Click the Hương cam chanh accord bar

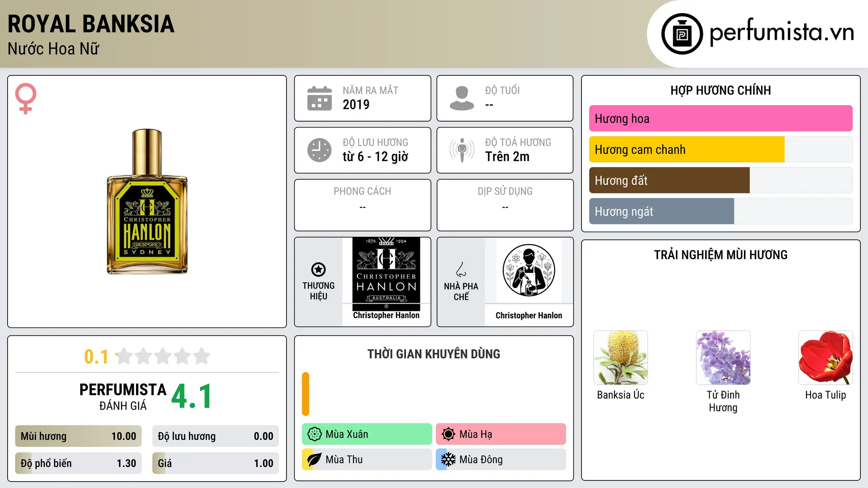click(721, 150)
